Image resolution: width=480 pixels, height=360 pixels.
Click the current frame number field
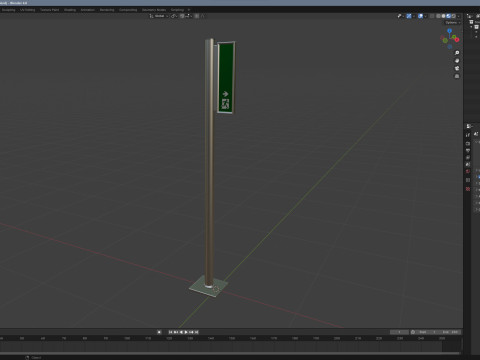coord(399,332)
